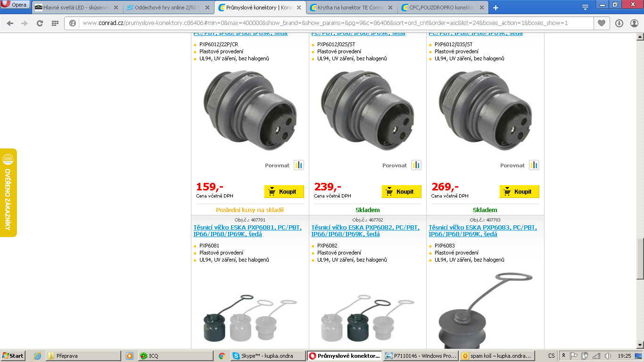The height and width of the screenshot is (362, 644).
Task: Compare product 159,- using the bar chart icon
Action: (x=298, y=165)
